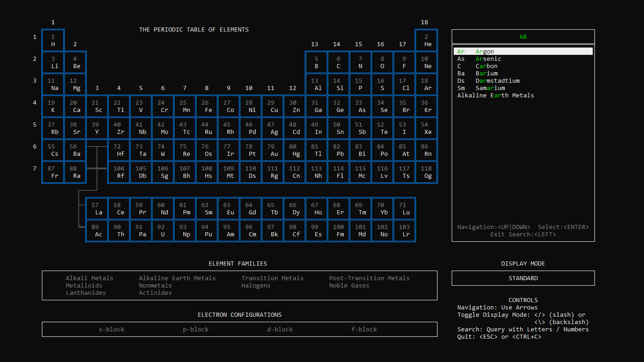Select the s-block electron configuration
Viewport: 644px width, 362px height.
pos(111,329)
